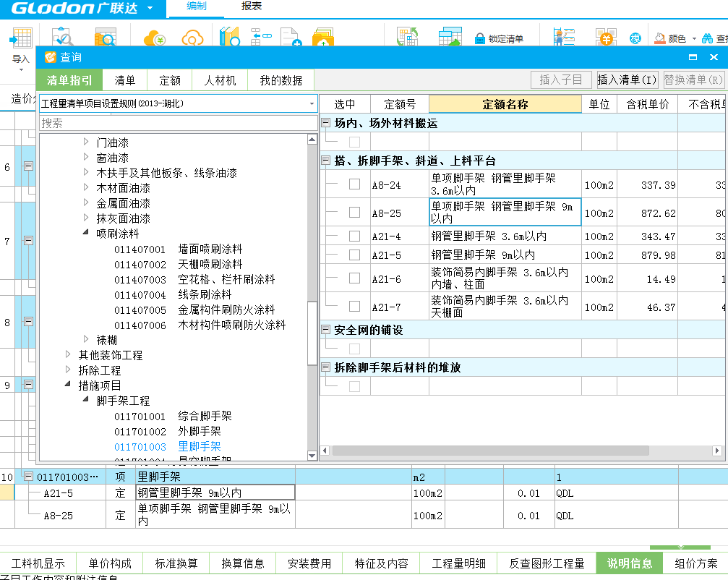
Task: Click the lock icon for 锁定清单
Action: [x=479, y=38]
